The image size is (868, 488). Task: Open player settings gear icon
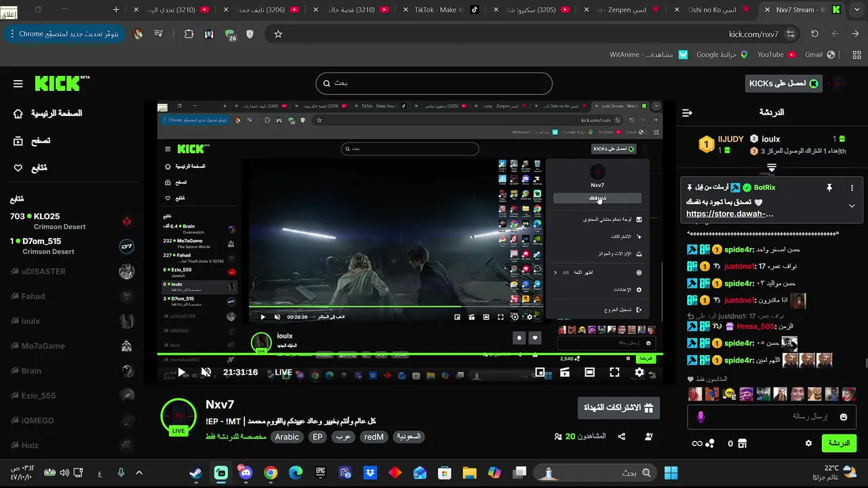[639, 372]
